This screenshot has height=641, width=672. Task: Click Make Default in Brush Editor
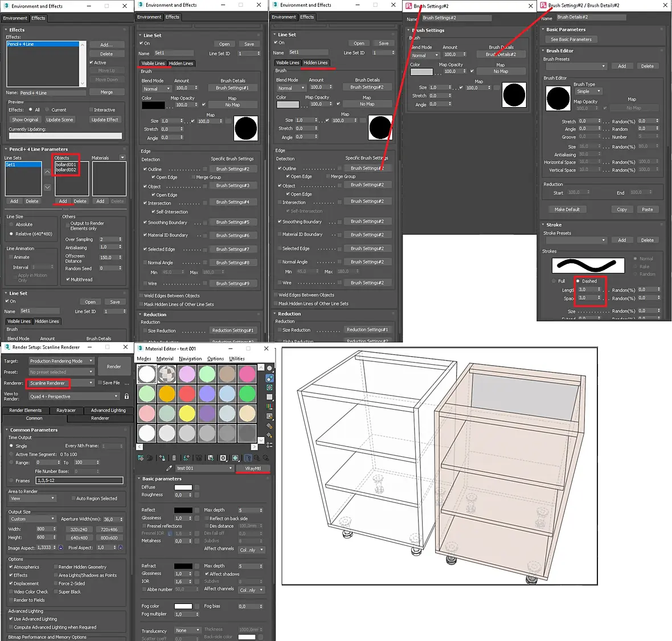[x=567, y=209]
